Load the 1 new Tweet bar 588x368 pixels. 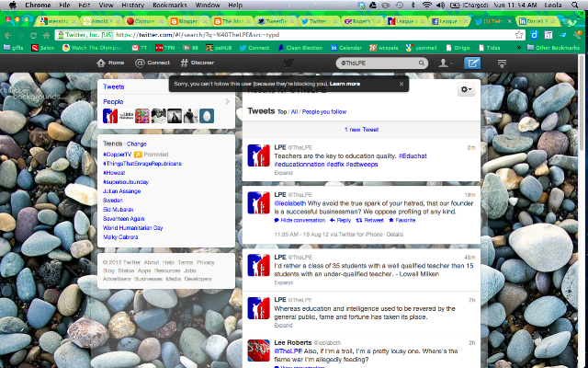click(361, 130)
